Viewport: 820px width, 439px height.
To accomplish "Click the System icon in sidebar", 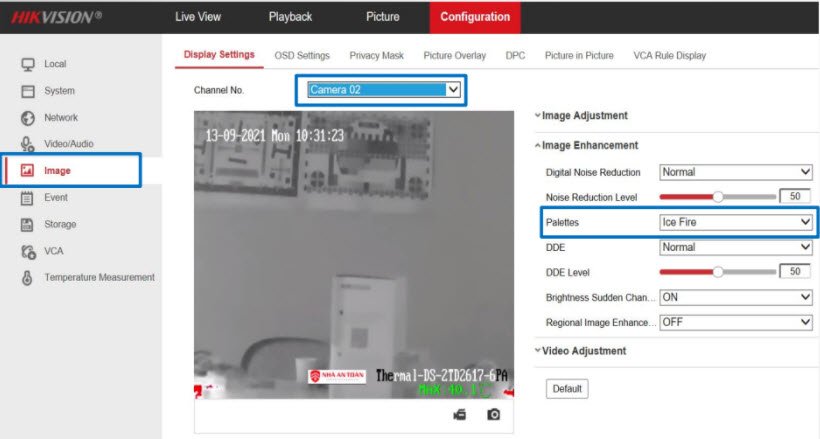I will [28, 91].
